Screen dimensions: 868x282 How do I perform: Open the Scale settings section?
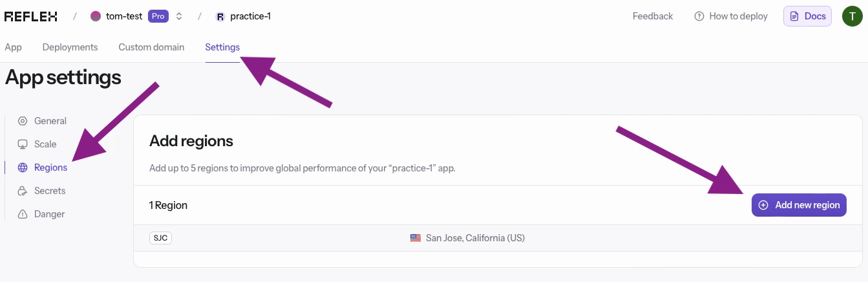point(45,144)
